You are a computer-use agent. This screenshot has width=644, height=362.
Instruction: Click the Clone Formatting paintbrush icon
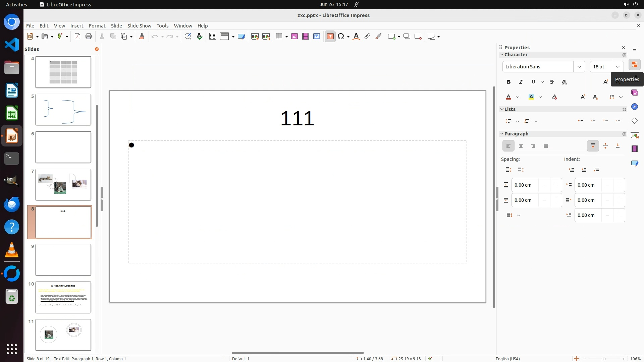point(141,37)
